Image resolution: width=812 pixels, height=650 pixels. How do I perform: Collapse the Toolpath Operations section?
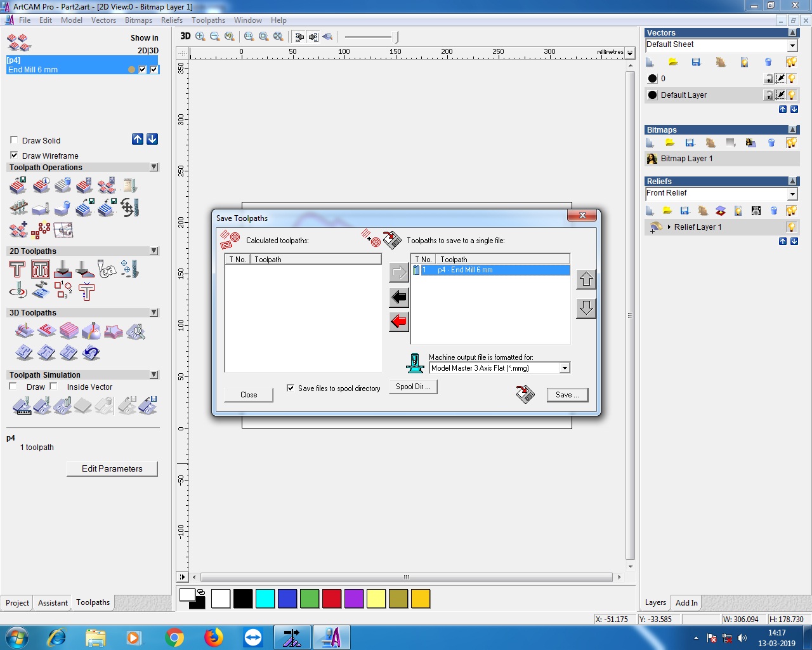154,167
